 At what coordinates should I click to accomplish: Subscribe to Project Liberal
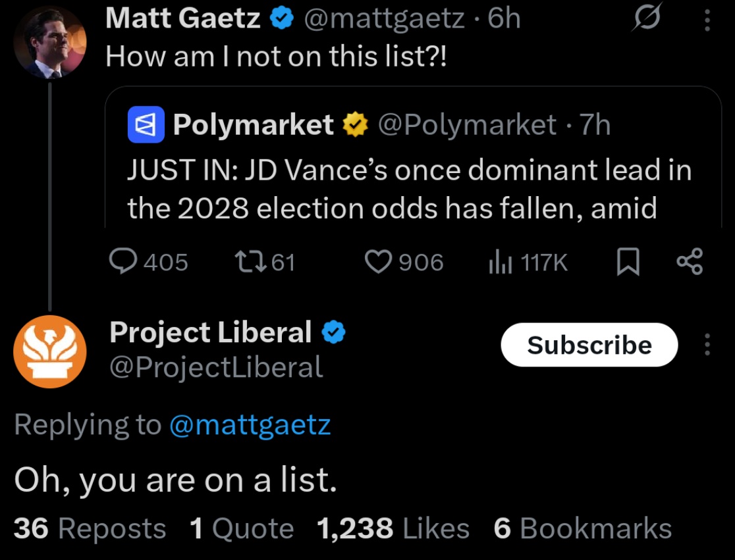pyautogui.click(x=589, y=345)
